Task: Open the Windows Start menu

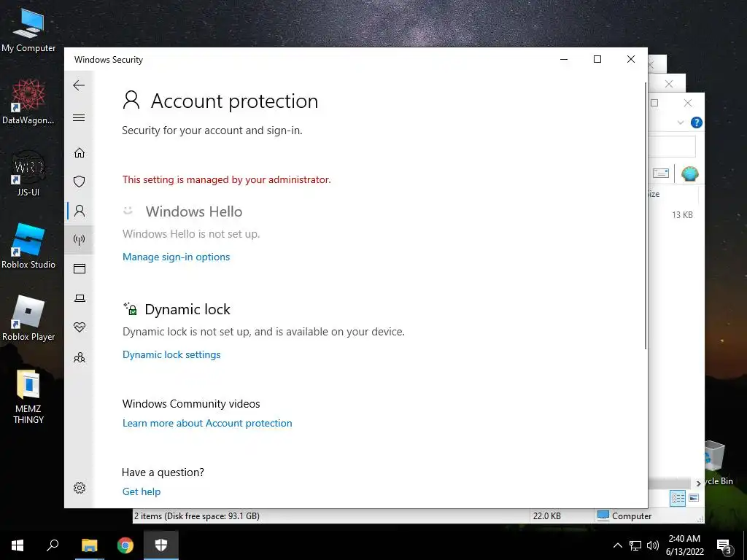Action: 18,545
